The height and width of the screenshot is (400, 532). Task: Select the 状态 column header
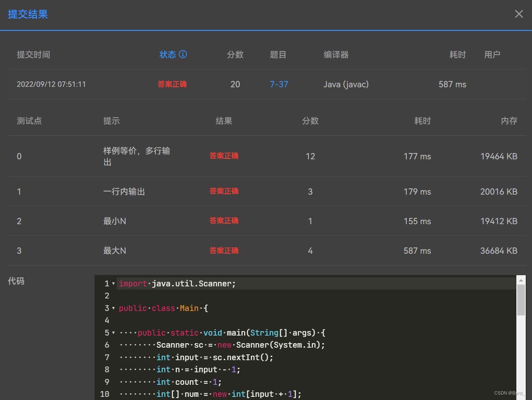[168, 54]
